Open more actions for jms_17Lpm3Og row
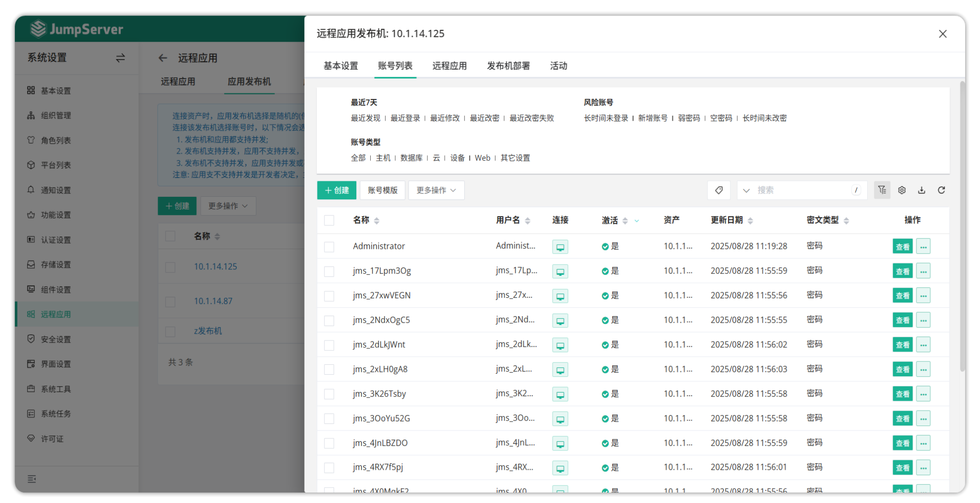The width and height of the screenshot is (980, 503). (923, 271)
